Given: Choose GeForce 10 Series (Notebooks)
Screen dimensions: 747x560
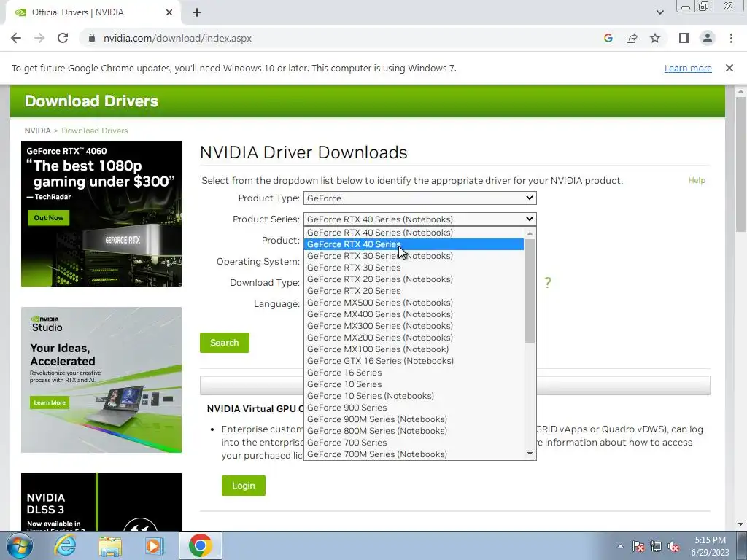Looking at the screenshot, I should coord(414,396).
